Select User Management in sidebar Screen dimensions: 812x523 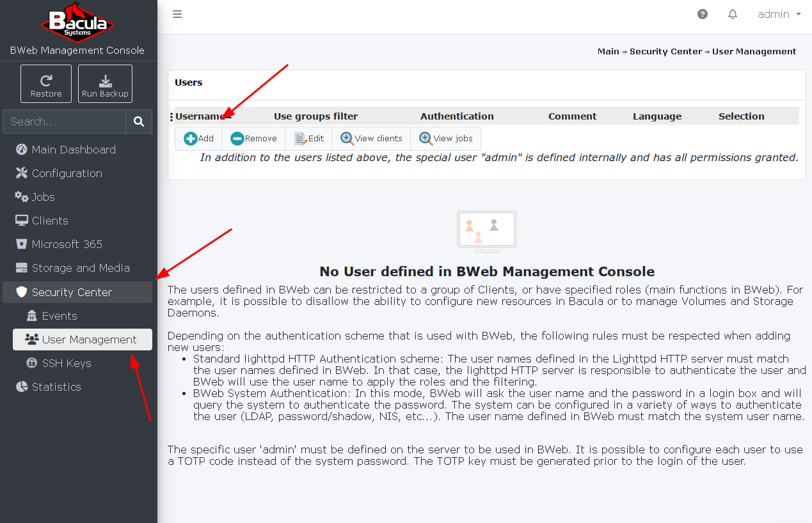click(x=83, y=340)
